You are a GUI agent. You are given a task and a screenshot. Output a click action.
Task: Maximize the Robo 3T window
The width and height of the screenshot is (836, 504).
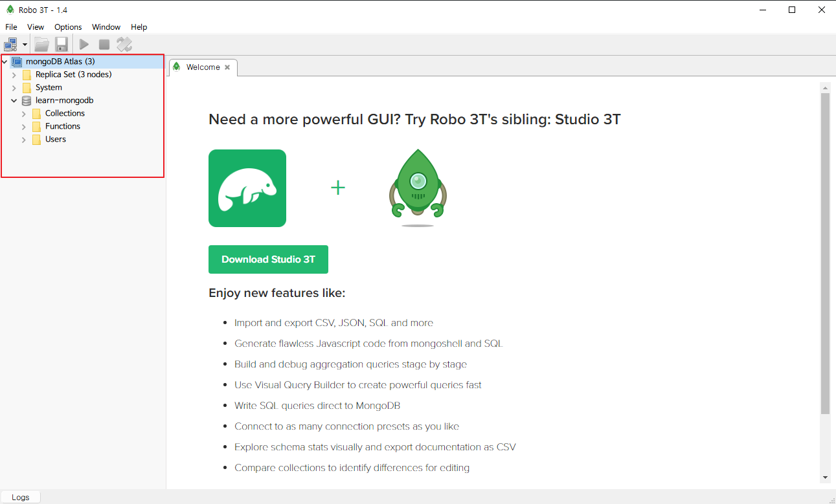tap(791, 10)
